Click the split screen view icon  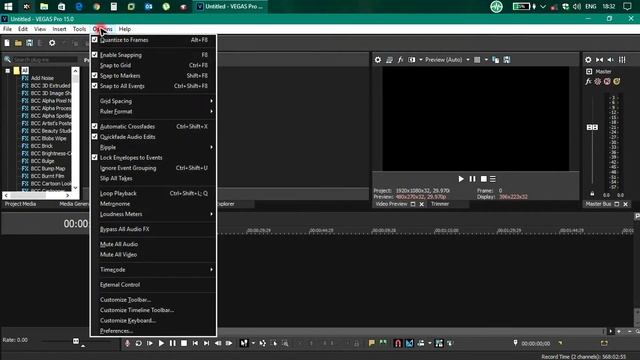click(411, 60)
